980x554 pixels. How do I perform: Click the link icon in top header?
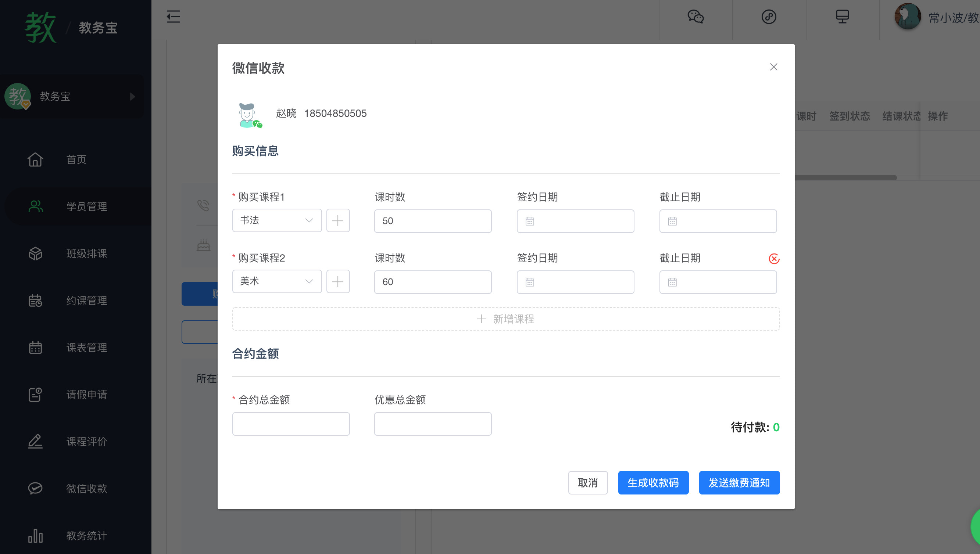pos(769,17)
